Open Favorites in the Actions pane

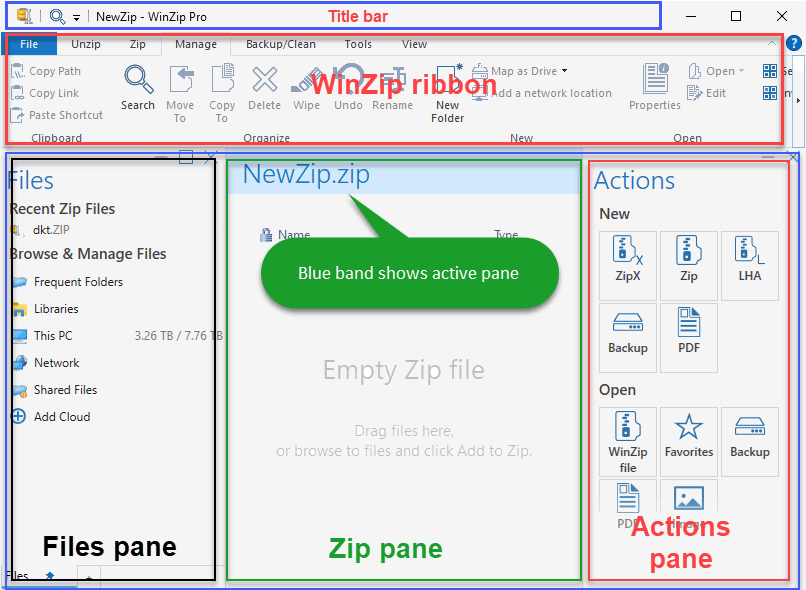689,442
